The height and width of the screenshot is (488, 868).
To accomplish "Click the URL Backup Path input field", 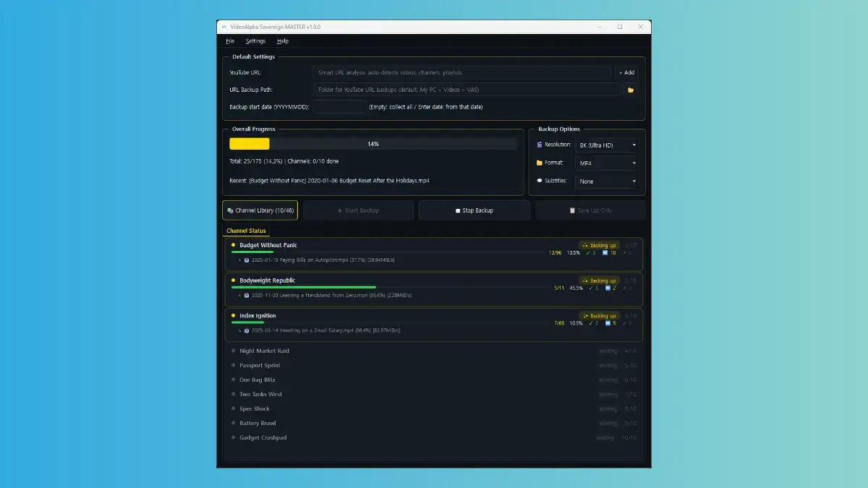I will point(467,90).
